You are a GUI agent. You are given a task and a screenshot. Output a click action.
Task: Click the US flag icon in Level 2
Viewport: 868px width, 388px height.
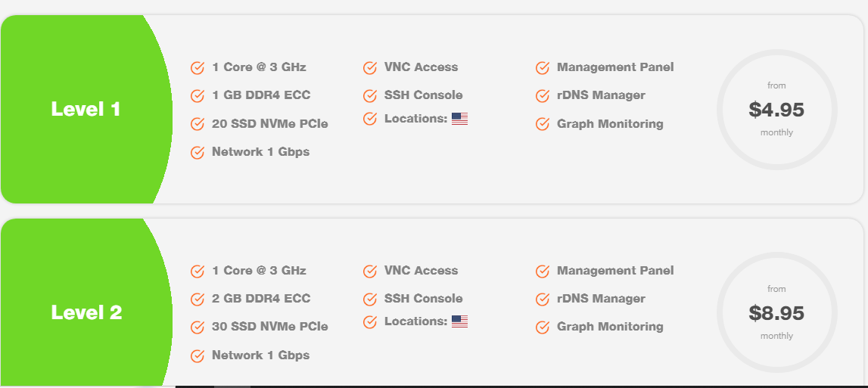(459, 321)
